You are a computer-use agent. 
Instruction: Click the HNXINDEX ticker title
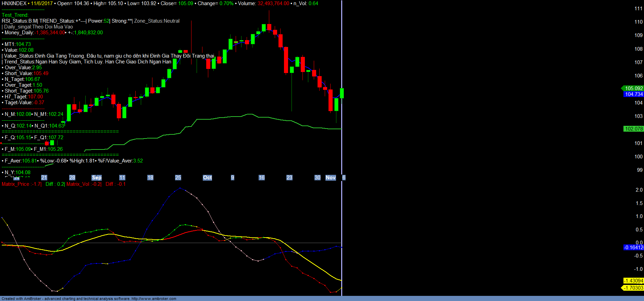14,3
